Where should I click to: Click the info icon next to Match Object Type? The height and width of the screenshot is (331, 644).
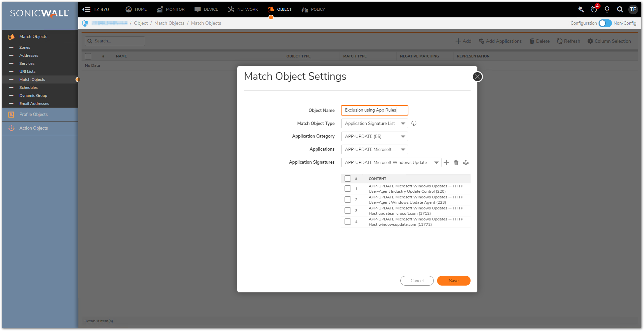point(414,124)
